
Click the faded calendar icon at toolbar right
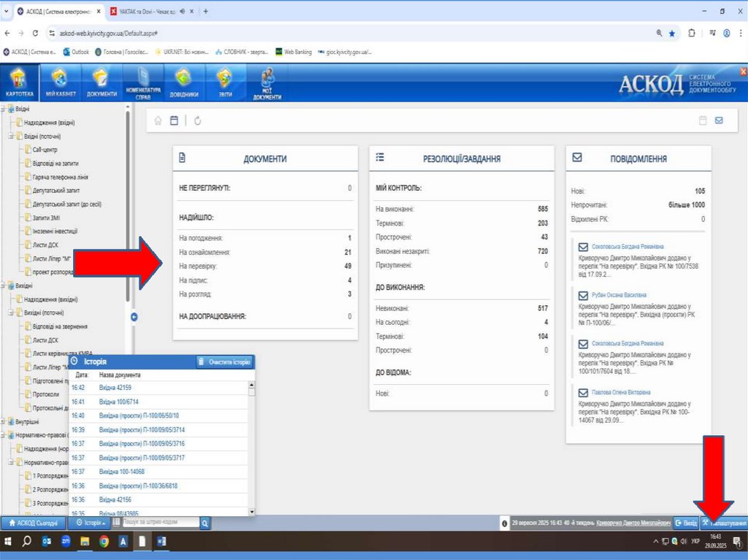click(x=703, y=120)
